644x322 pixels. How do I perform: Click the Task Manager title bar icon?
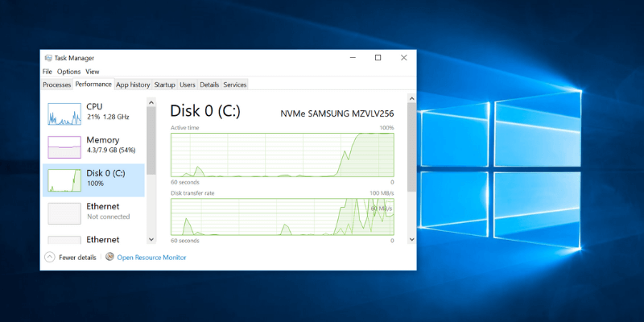[48, 58]
